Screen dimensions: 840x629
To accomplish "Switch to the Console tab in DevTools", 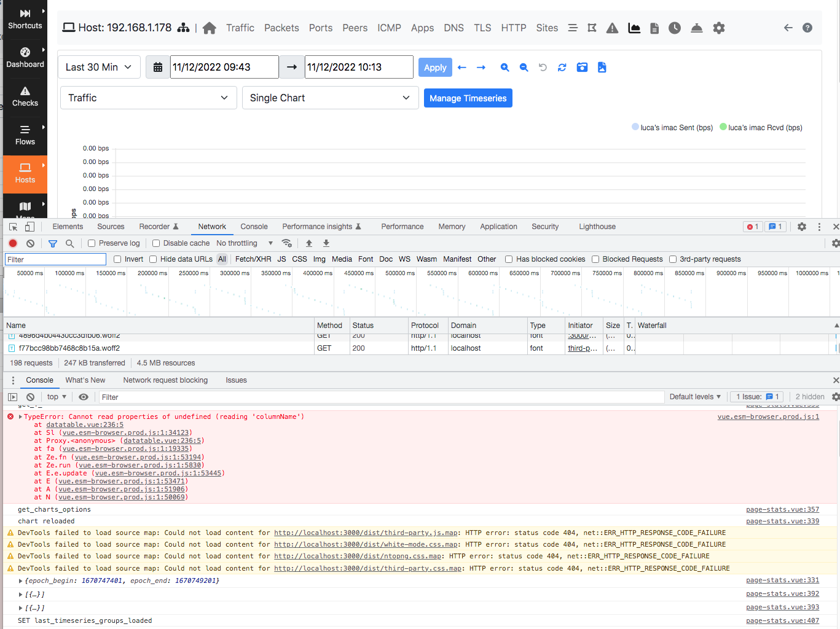I will click(254, 226).
